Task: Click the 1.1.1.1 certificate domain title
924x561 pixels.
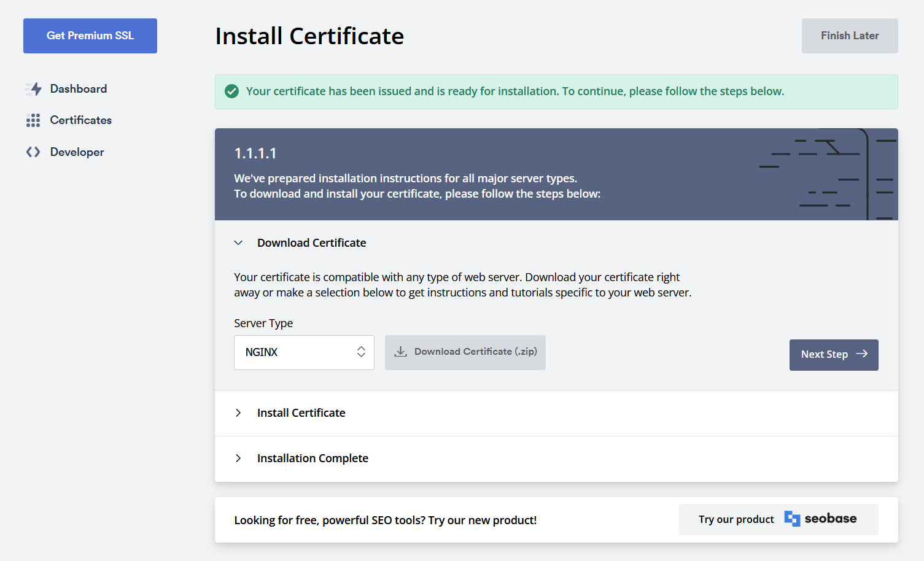Action: [x=255, y=153]
